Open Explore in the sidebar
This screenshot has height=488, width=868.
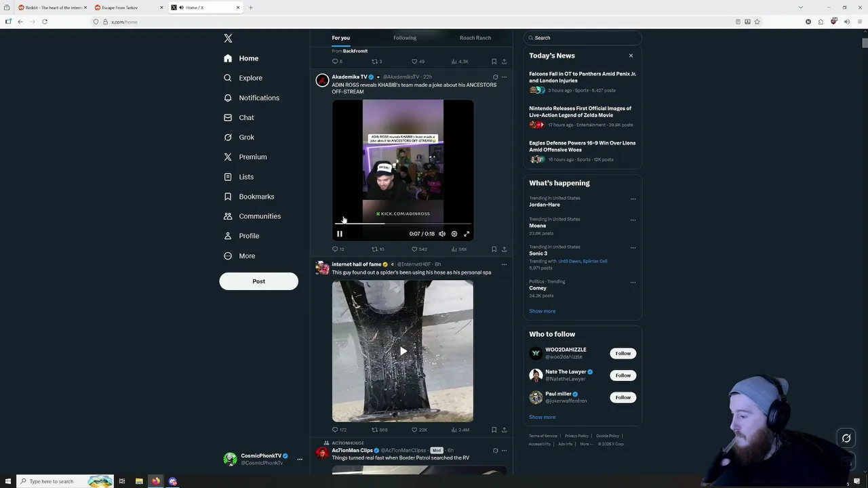point(243,78)
